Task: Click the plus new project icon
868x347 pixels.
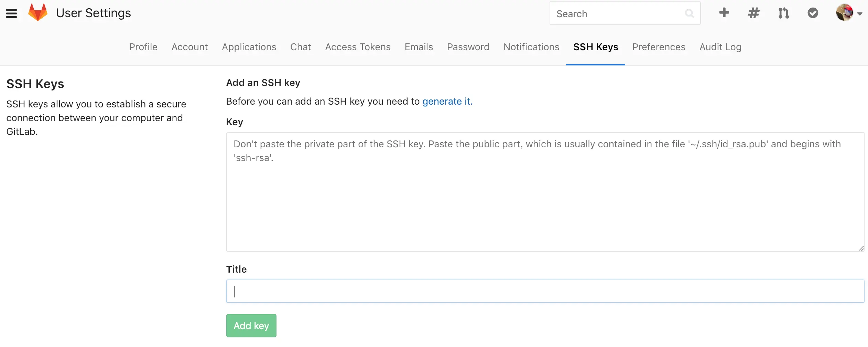Action: click(x=724, y=13)
